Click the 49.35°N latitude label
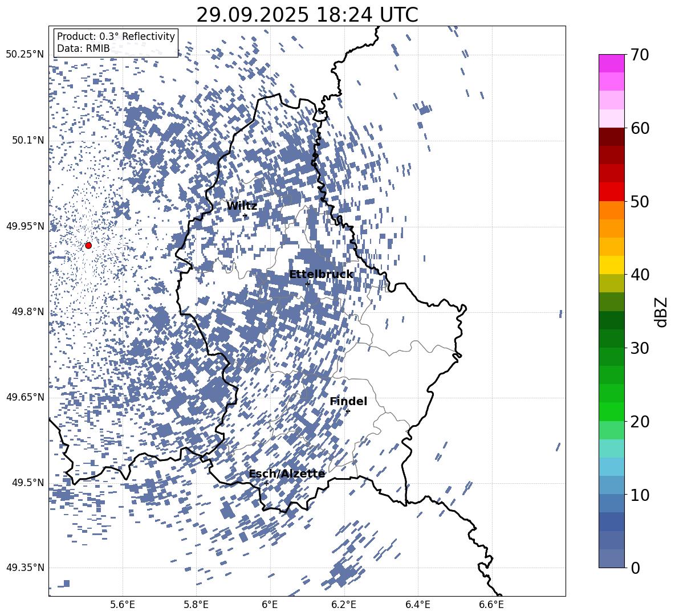The image size is (675, 616). 25,568
